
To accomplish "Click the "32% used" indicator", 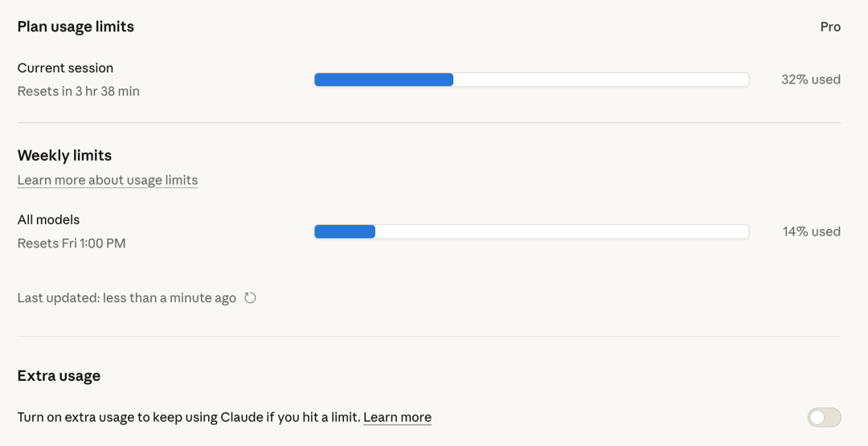I will pyautogui.click(x=810, y=80).
